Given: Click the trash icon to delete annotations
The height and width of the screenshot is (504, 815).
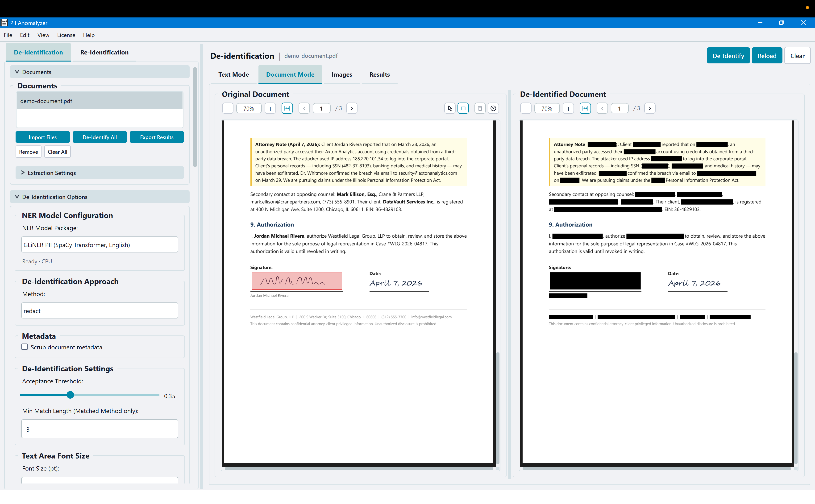Looking at the screenshot, I should pyautogui.click(x=480, y=108).
